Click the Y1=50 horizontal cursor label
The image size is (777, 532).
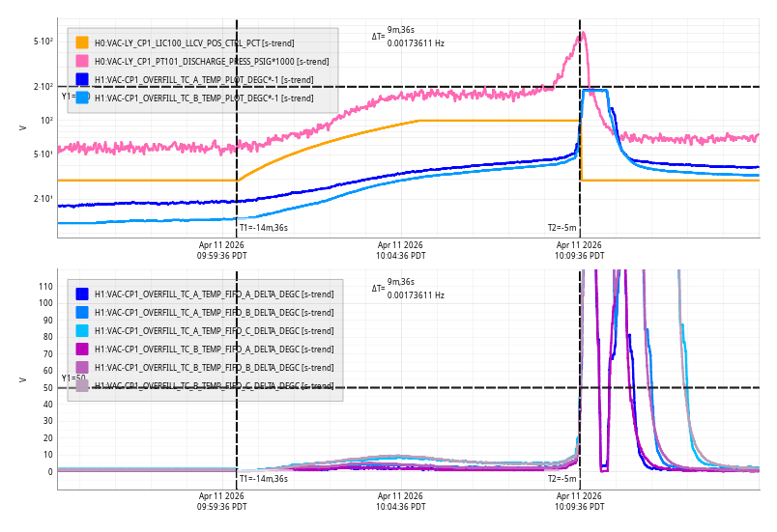tap(72, 378)
